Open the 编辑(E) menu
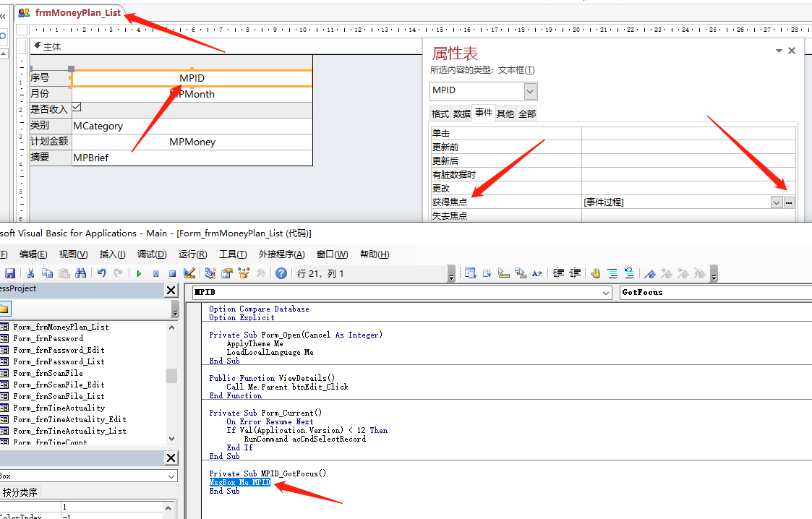This screenshot has height=519, width=812. tap(33, 254)
